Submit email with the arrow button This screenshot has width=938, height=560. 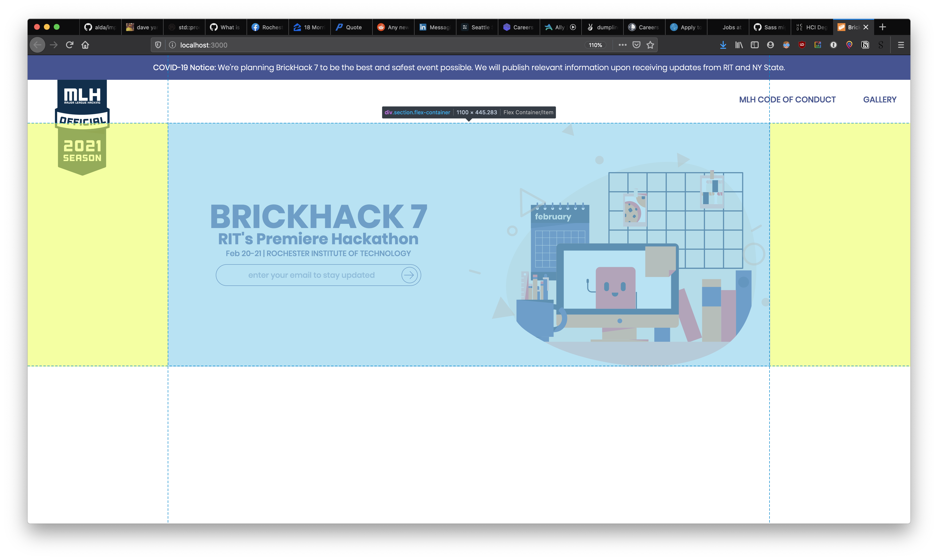[x=409, y=275]
